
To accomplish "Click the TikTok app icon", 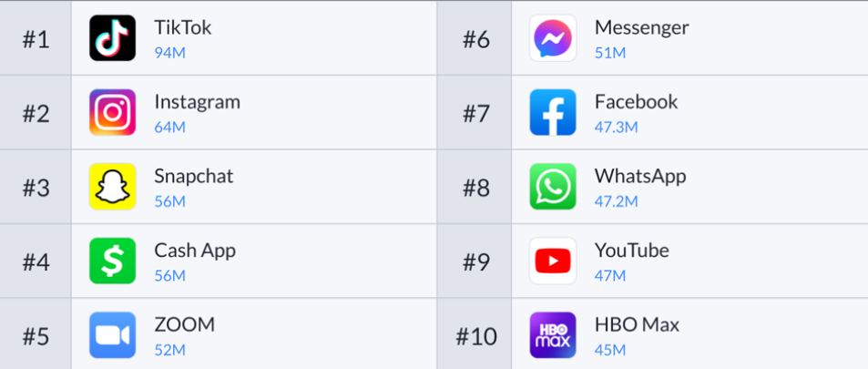I will (112, 38).
